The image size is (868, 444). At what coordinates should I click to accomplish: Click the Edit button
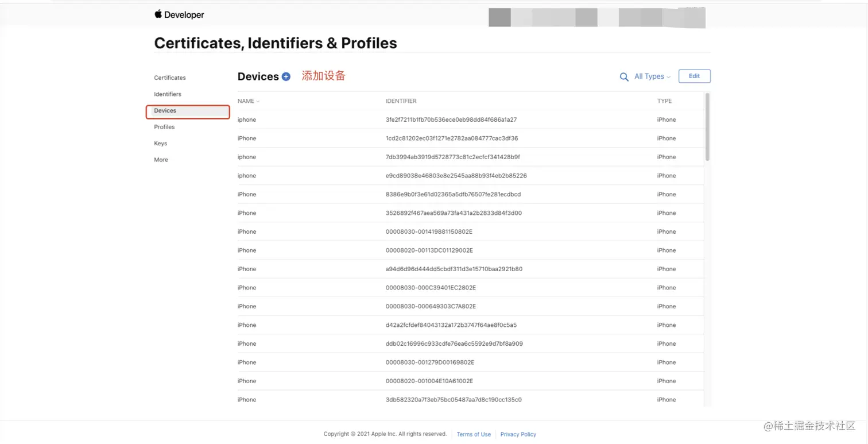695,76
